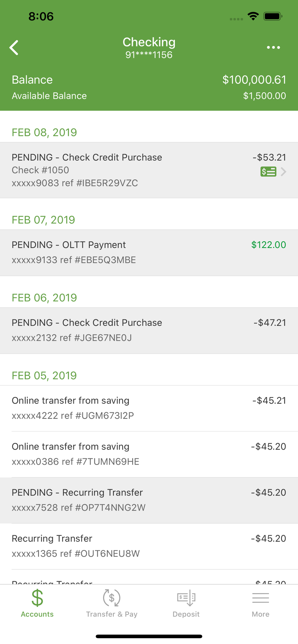
Task: Expand Check #1050 details chevron
Action: pos(283,172)
